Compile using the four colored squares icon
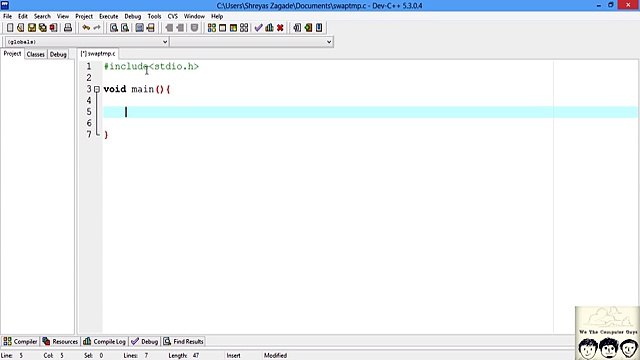This screenshot has width=640, height=360. click(x=211, y=28)
